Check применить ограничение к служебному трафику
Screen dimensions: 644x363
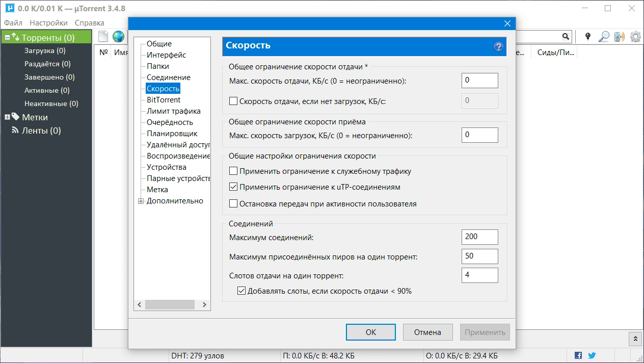click(233, 172)
